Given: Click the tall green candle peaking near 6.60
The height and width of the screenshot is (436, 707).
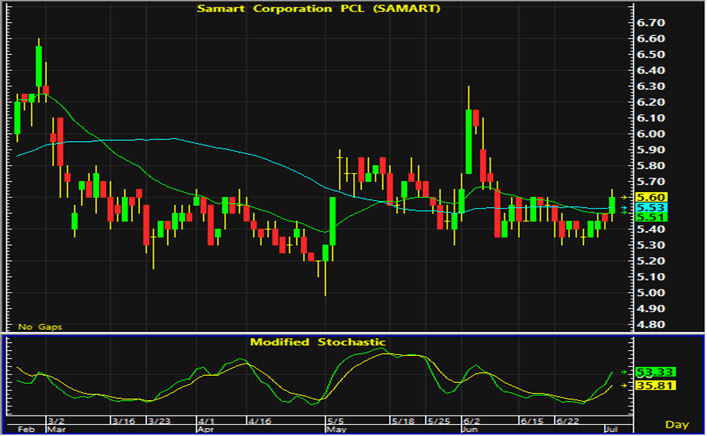Looking at the screenshot, I should [x=39, y=66].
